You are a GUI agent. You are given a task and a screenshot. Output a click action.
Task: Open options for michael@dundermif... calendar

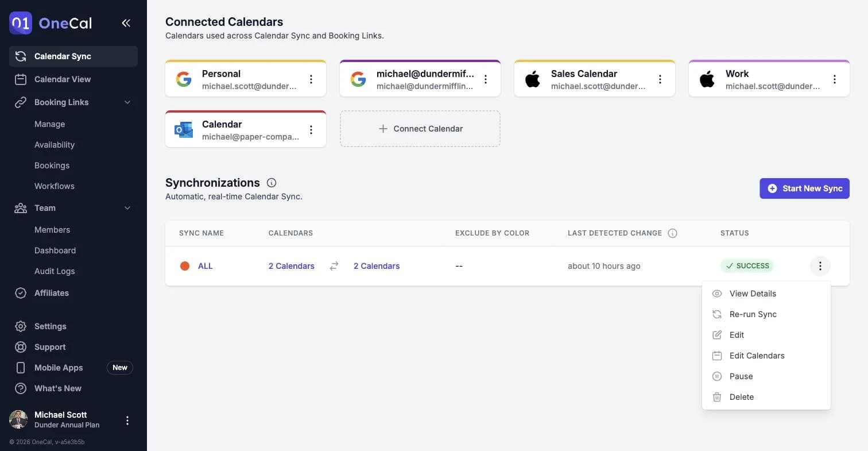486,79
